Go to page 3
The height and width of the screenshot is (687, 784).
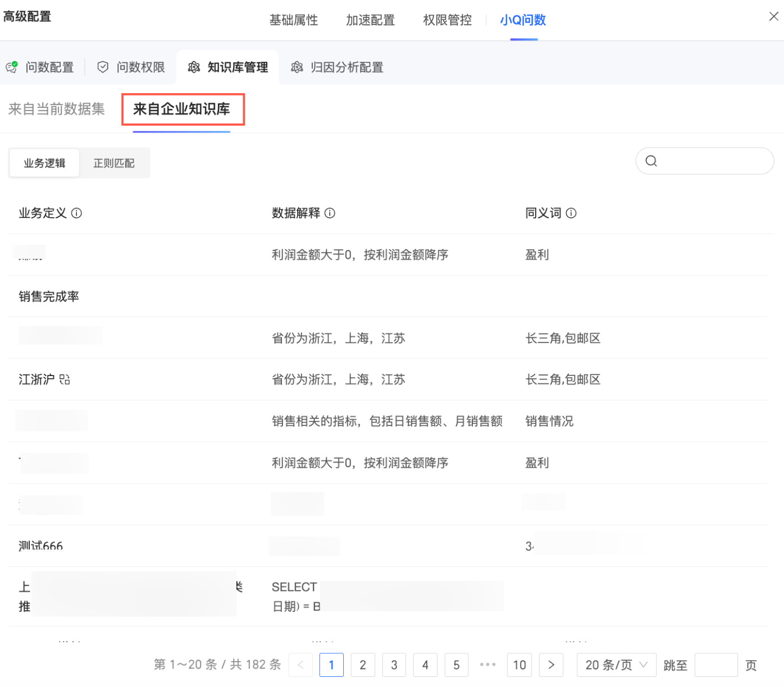click(394, 665)
